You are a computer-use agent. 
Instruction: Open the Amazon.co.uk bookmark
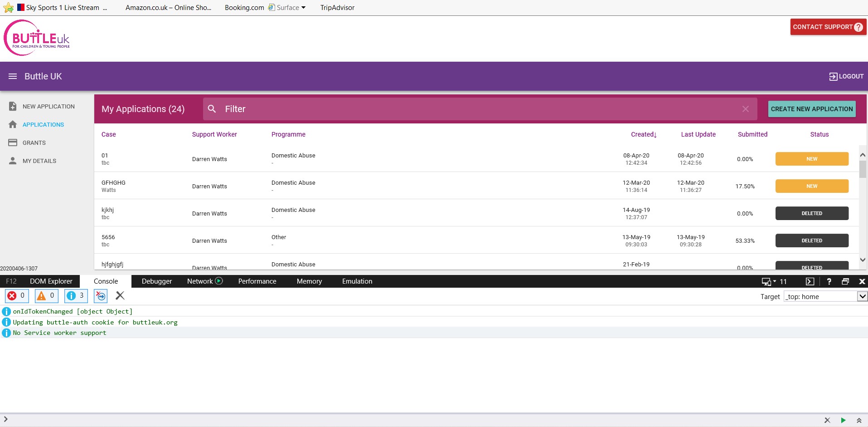168,8
